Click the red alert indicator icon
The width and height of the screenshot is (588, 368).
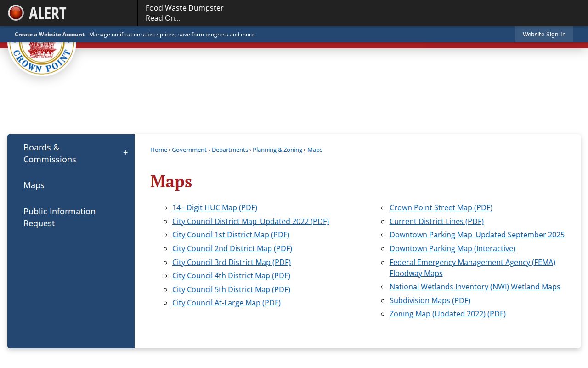tap(16, 13)
